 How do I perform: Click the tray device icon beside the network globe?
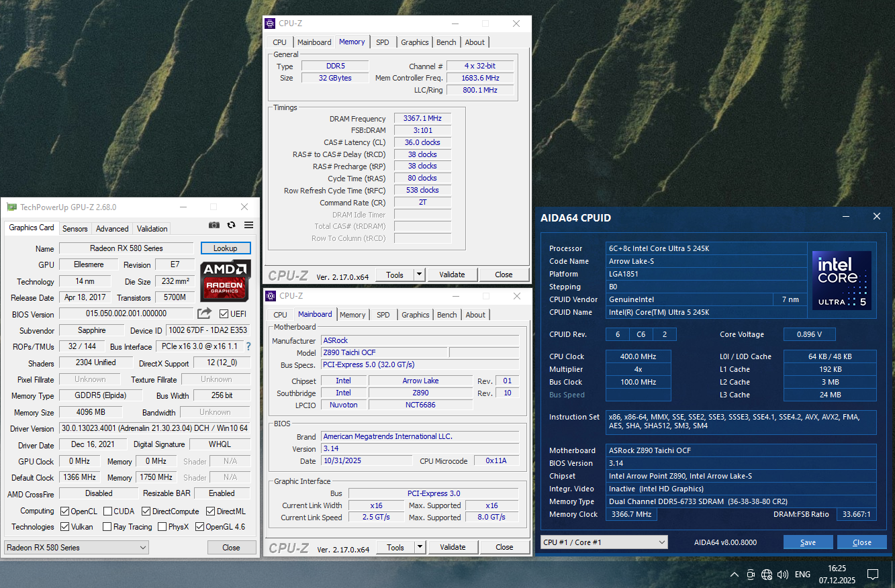[x=751, y=575]
